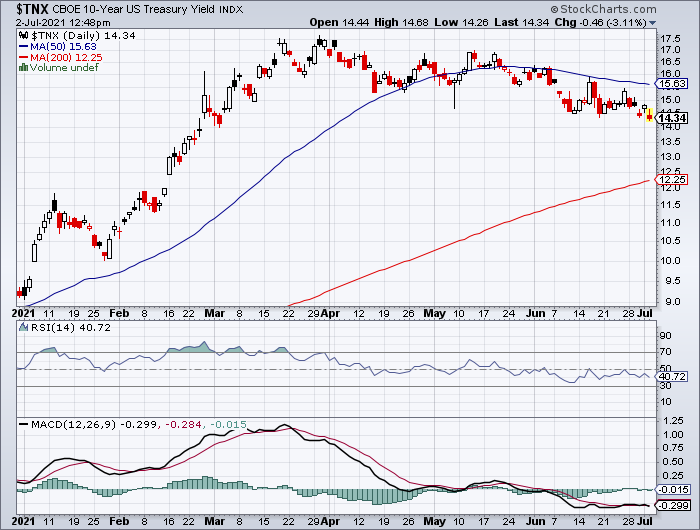Click the 0.50 label on MACD axis
The height and width of the screenshot is (530, 700).
point(673,462)
